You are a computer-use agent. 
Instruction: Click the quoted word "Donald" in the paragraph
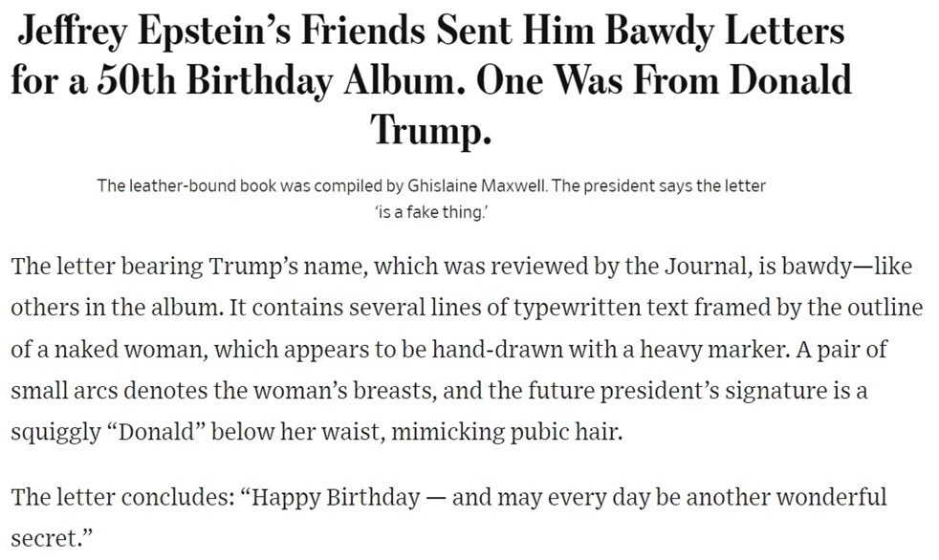click(x=156, y=431)
